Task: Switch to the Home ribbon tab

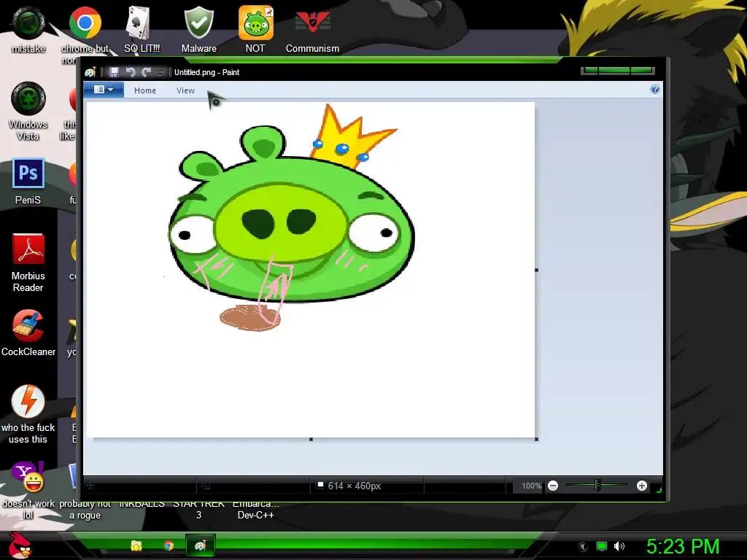Action: coord(145,90)
